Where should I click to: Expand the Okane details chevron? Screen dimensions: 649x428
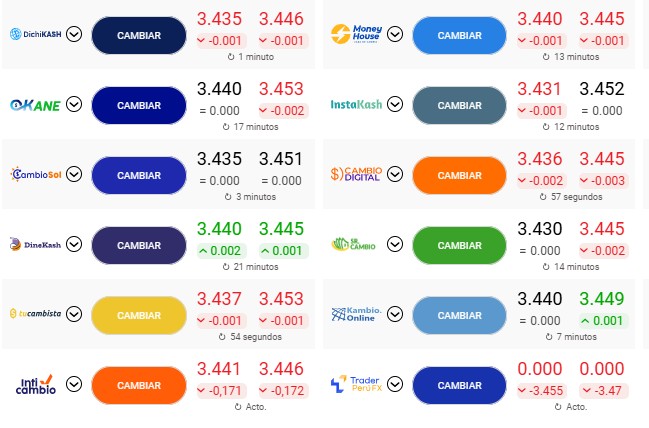[74, 105]
